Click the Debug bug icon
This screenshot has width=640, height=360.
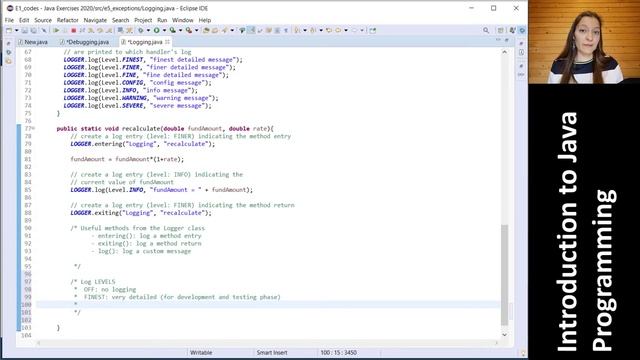coord(141,30)
